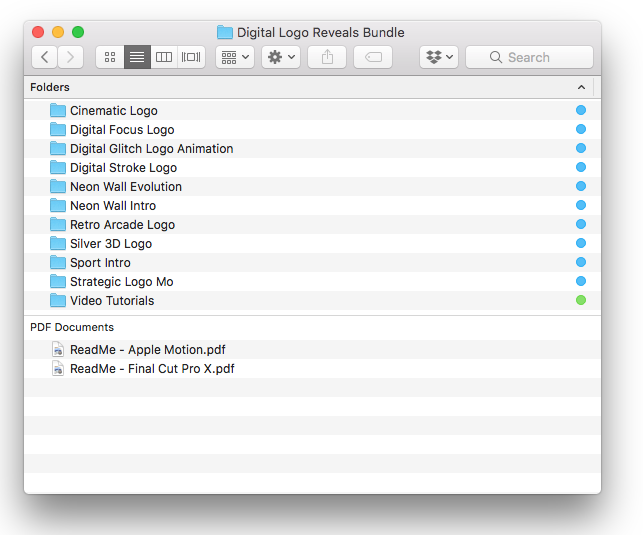Screen dimensions: 643x535
Task: Click the blue tag dot on Strategic Logo Mo
Action: coord(581,281)
